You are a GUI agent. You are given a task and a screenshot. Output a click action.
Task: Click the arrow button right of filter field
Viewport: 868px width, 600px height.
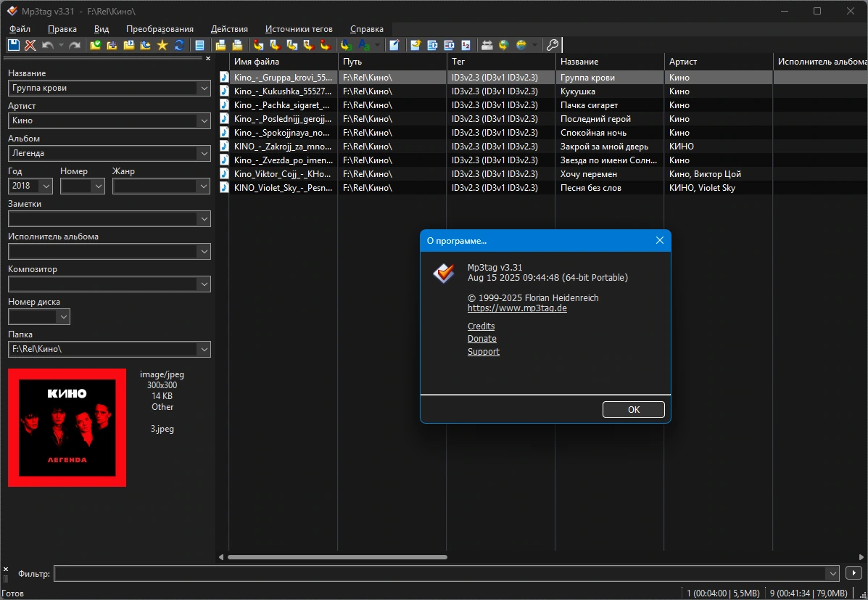pyautogui.click(x=853, y=573)
